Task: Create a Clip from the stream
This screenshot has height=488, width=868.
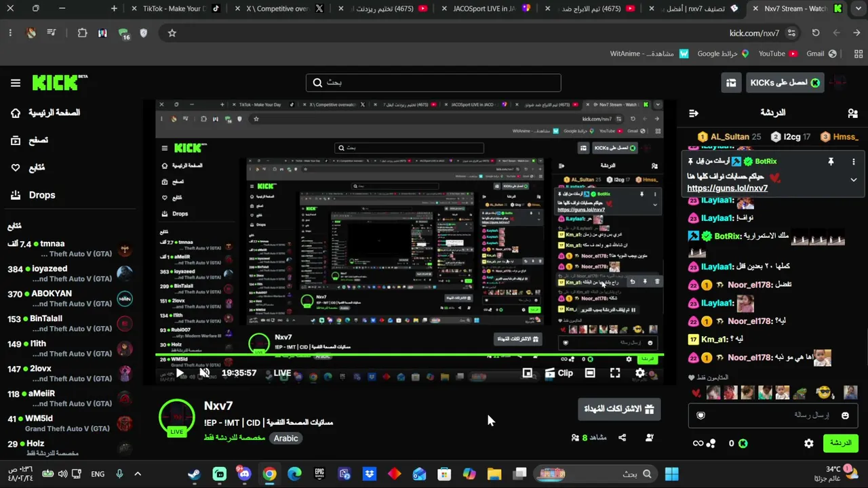Action: click(x=559, y=373)
